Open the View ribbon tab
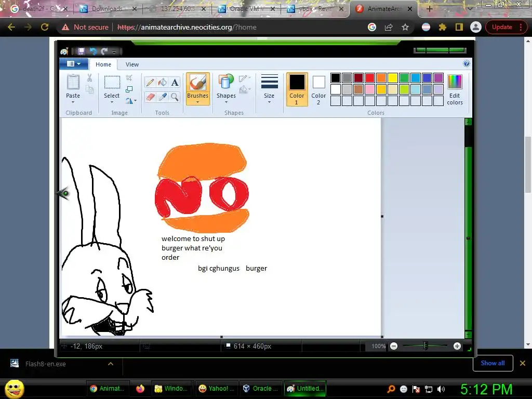532x399 pixels. pos(132,64)
